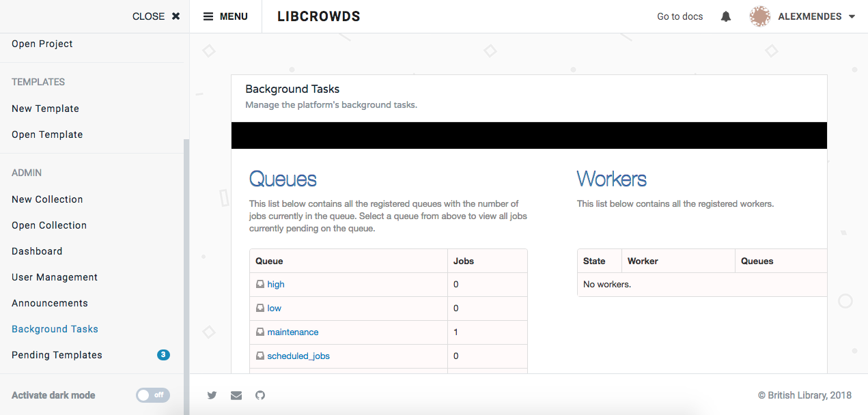Select Background Tasks in the admin sidebar

(55, 328)
